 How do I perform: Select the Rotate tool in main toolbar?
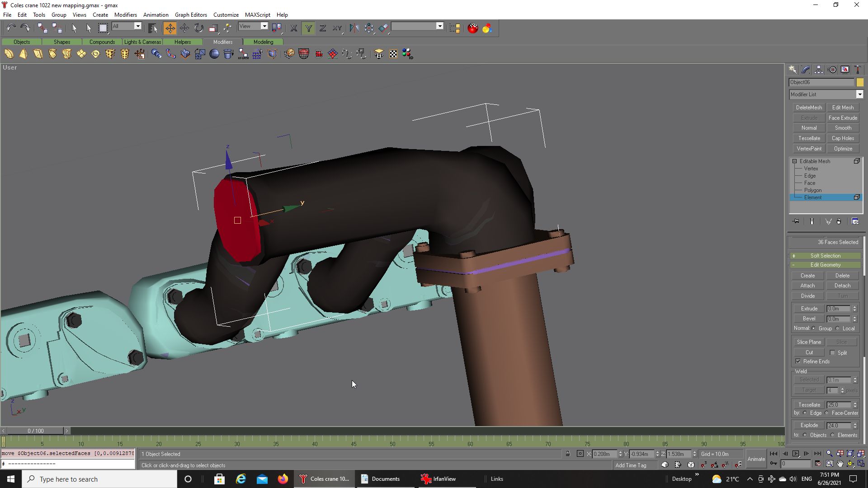(199, 28)
